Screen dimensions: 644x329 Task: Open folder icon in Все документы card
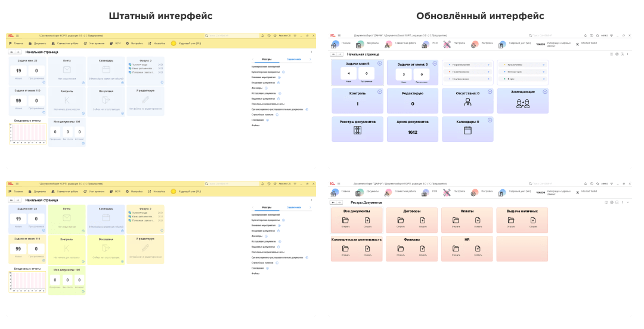coord(345,220)
